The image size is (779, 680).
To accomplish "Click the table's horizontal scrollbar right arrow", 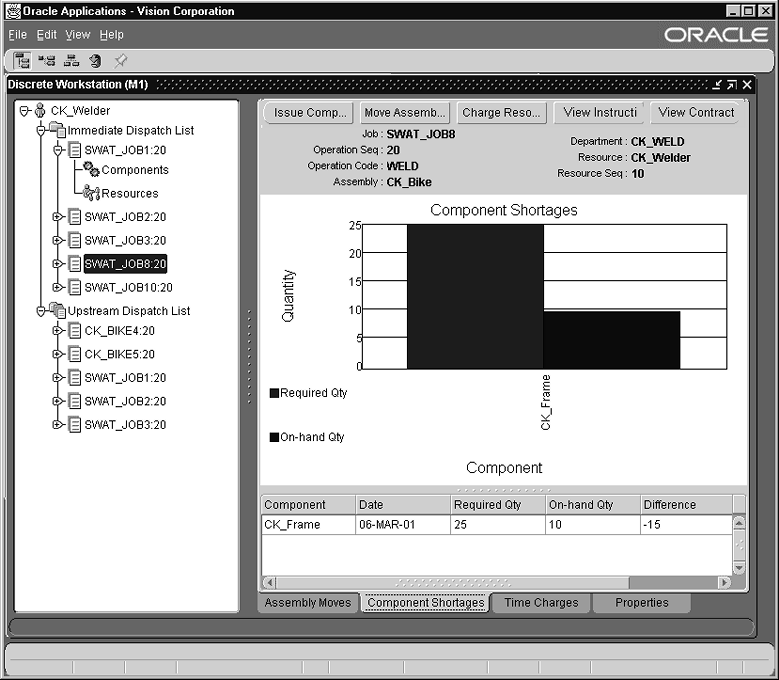I will click(x=724, y=582).
